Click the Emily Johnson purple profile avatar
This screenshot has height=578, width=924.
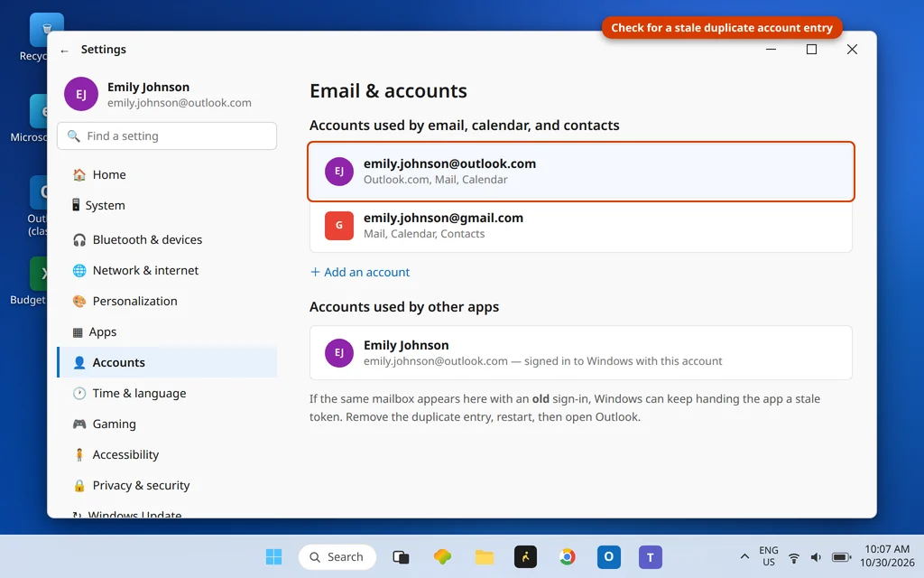(80, 94)
